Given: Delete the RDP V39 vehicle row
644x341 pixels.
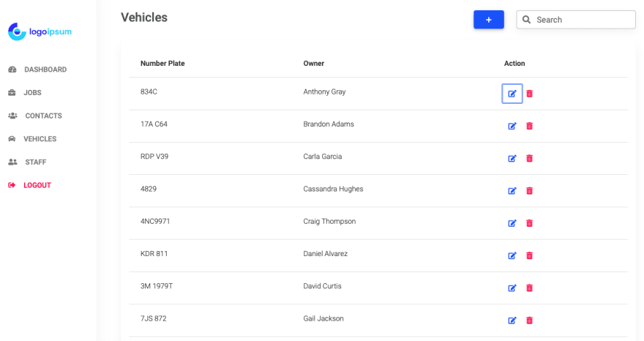Looking at the screenshot, I should 529,159.
